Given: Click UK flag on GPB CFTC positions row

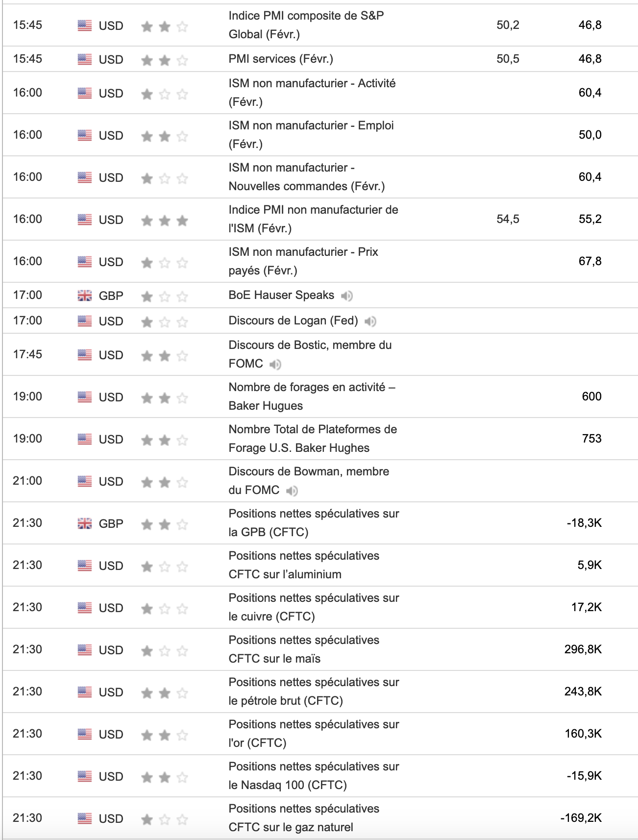Looking at the screenshot, I should [x=85, y=523].
